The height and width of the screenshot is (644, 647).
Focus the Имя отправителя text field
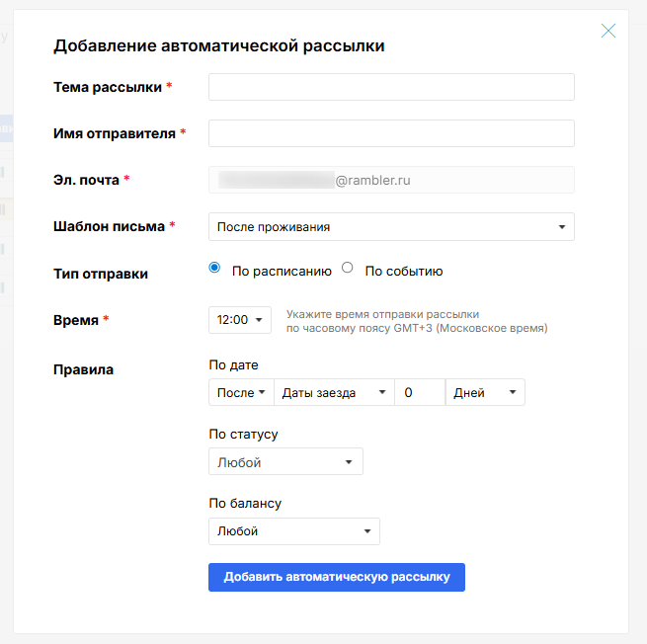[x=391, y=133]
